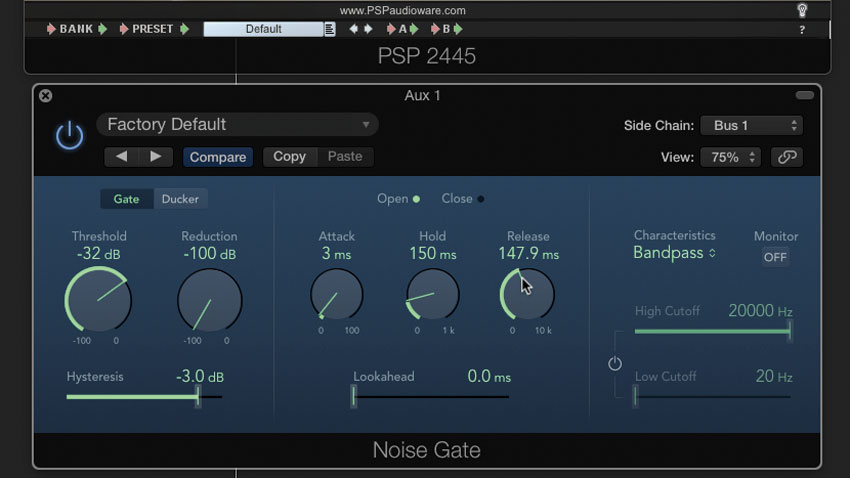Click the Side Chain Bus 1 stepper arrows

[x=794, y=125]
